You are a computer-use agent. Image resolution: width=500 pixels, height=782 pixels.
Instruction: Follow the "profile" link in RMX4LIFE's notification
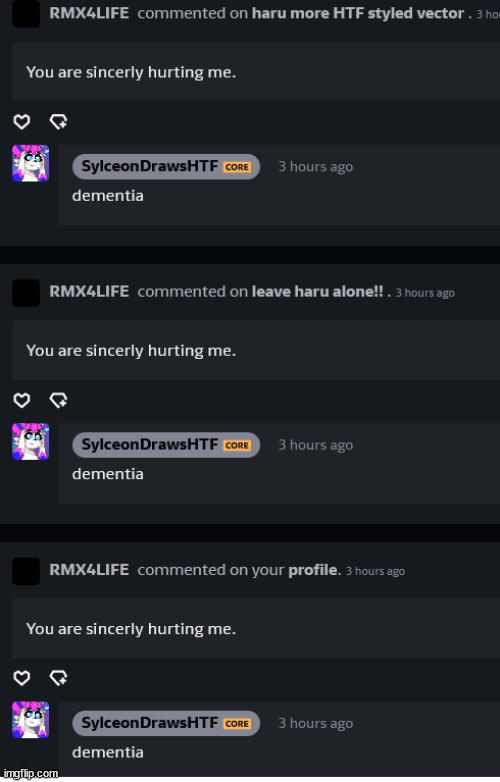tap(313, 570)
